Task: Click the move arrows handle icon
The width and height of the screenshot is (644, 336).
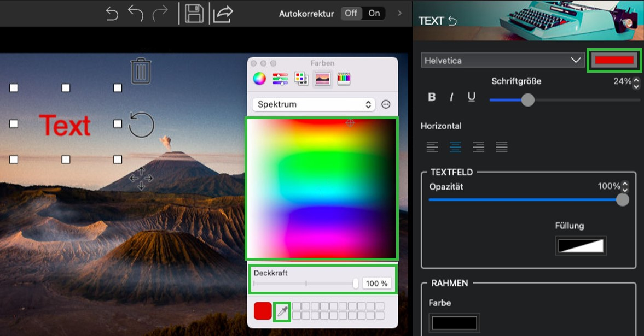Action: [141, 179]
